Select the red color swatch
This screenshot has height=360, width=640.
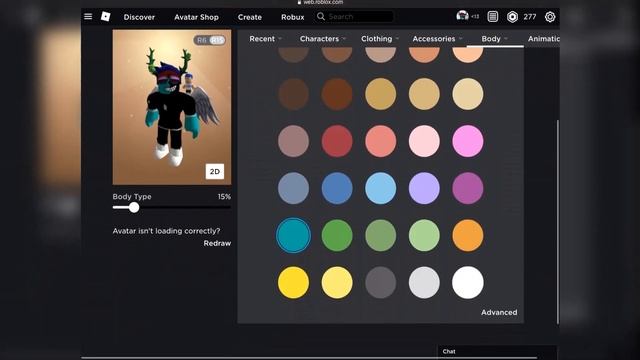[337, 141]
